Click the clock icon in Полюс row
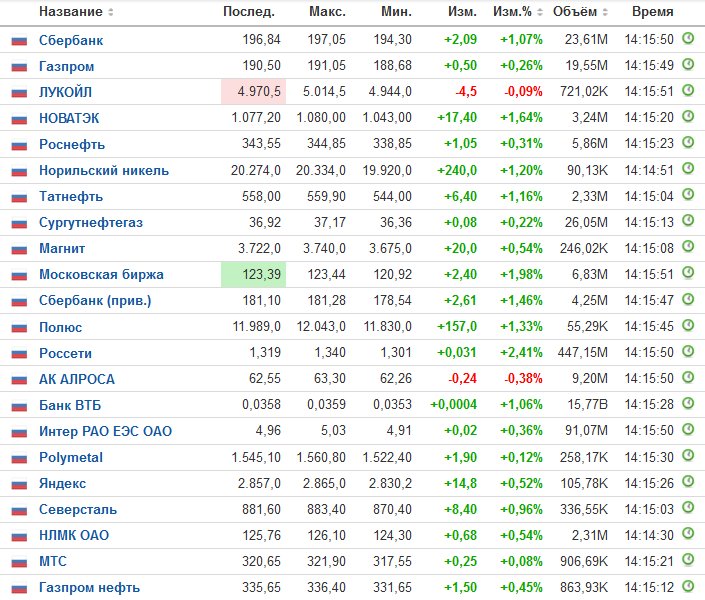The image size is (705, 600). [x=688, y=325]
